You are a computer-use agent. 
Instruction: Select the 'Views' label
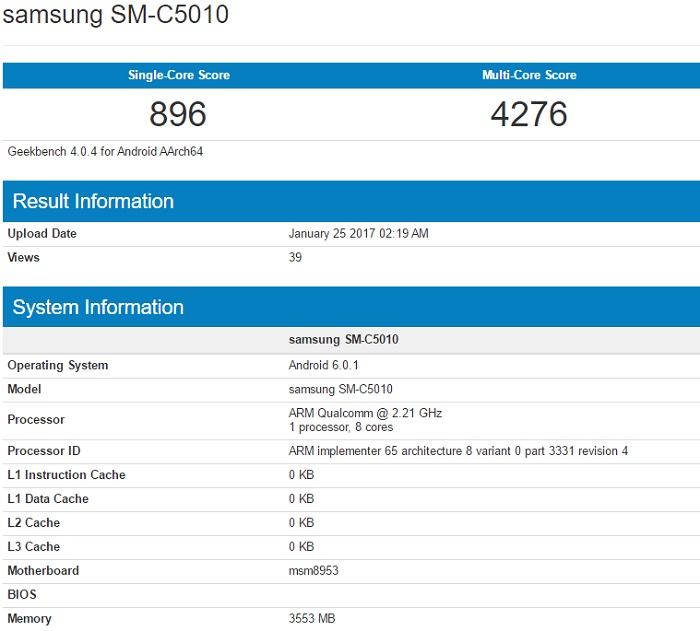coord(24,258)
